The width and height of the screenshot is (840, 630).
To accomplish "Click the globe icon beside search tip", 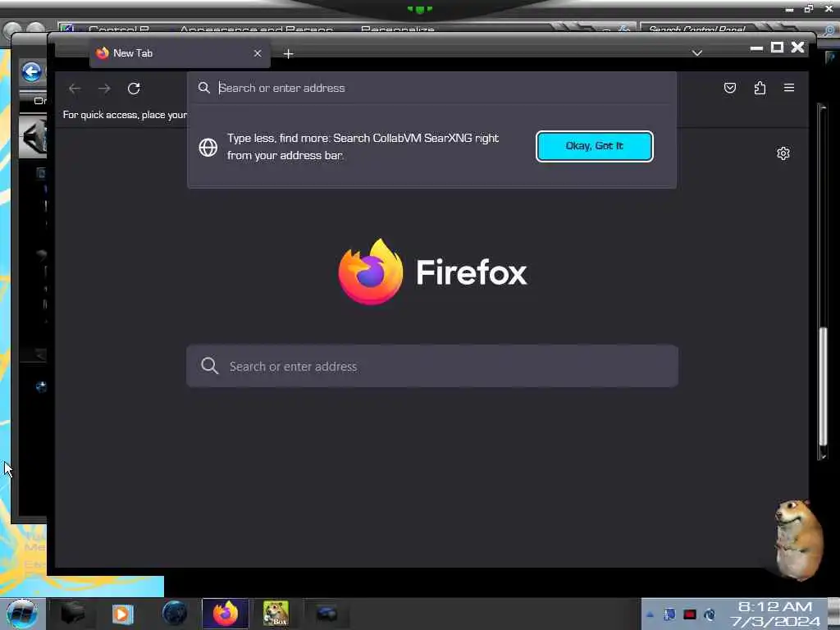I will [208, 148].
